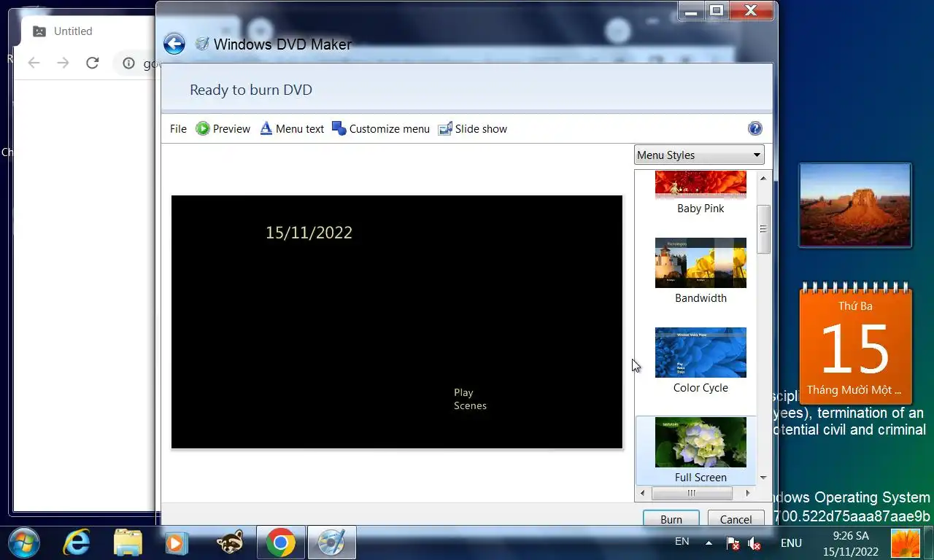Click the desert slideshow desktop gadget
This screenshot has width=934, height=560.
(854, 205)
